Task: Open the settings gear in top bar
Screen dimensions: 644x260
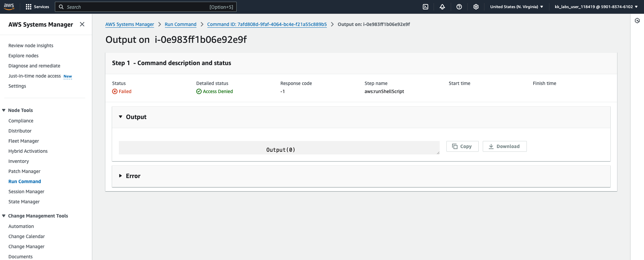Action: pyautogui.click(x=476, y=7)
